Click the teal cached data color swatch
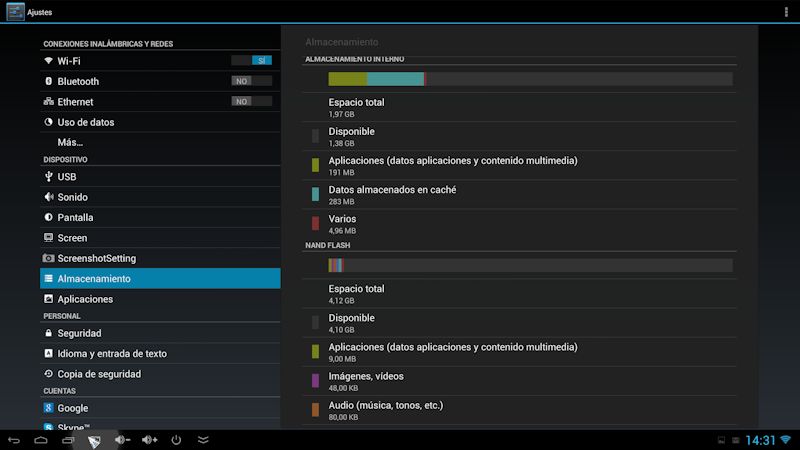The width and height of the screenshot is (800, 450). pyautogui.click(x=315, y=194)
